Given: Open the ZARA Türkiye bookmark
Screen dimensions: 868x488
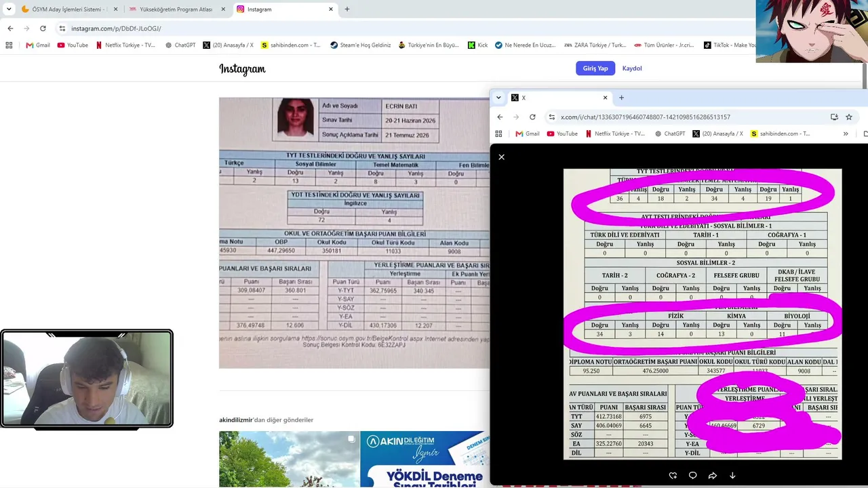Looking at the screenshot, I should [595, 45].
